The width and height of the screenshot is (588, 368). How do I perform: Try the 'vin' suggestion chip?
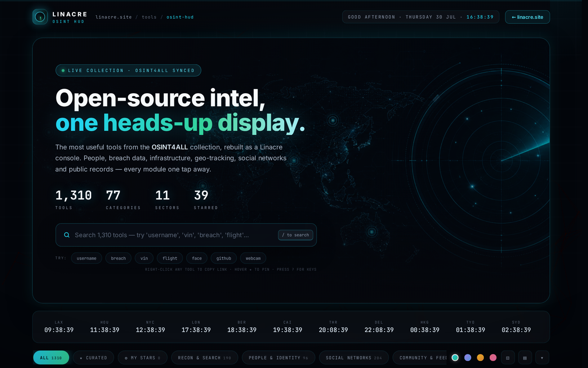[144, 258]
